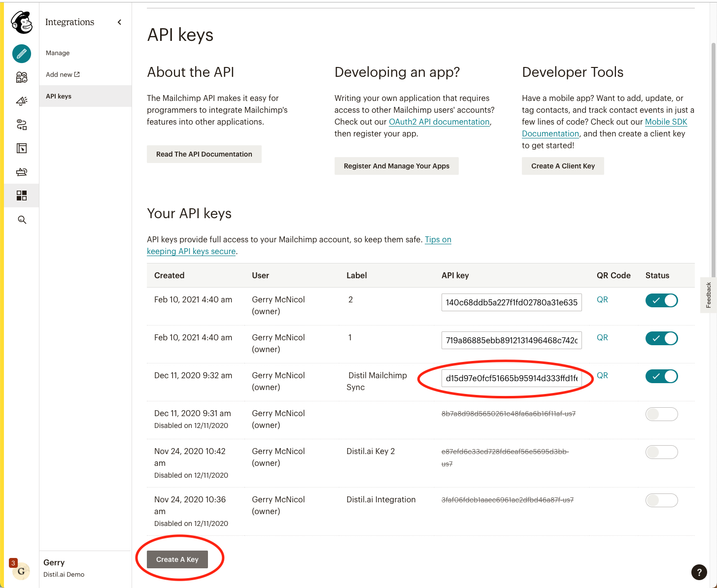Click API key field starting 140c68
717x588 pixels.
click(512, 302)
